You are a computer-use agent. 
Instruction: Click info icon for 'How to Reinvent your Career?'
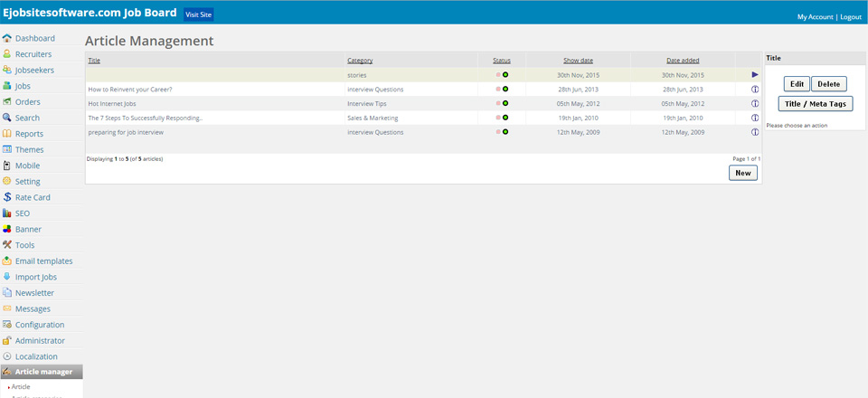(x=754, y=90)
